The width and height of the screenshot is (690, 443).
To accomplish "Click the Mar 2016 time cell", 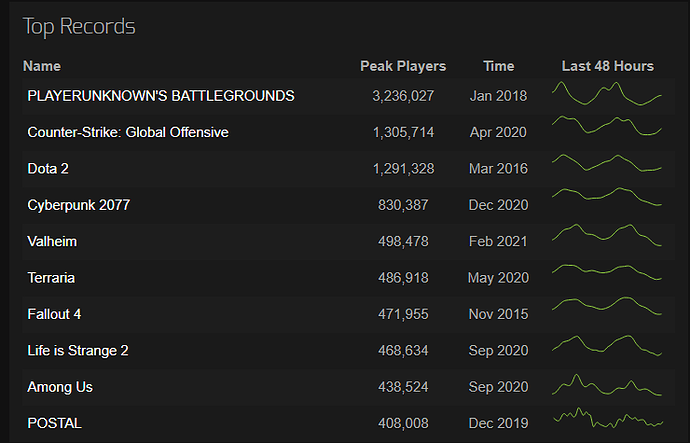I will click(498, 169).
